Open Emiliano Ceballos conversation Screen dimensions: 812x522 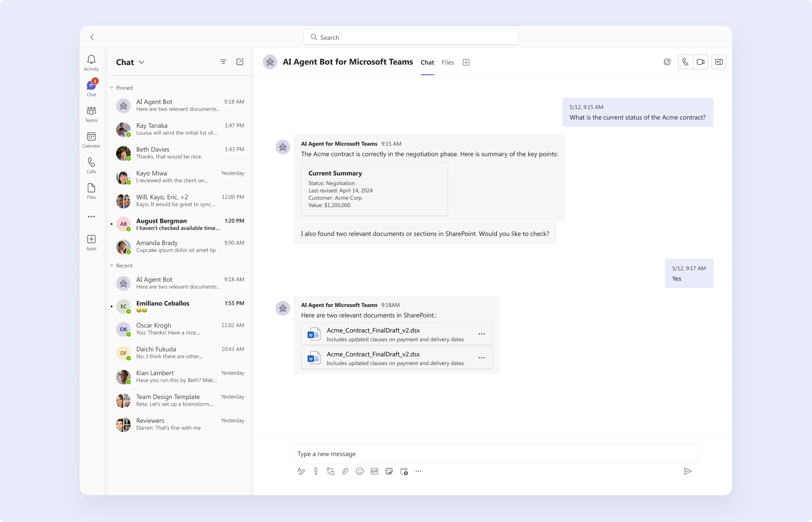point(180,306)
